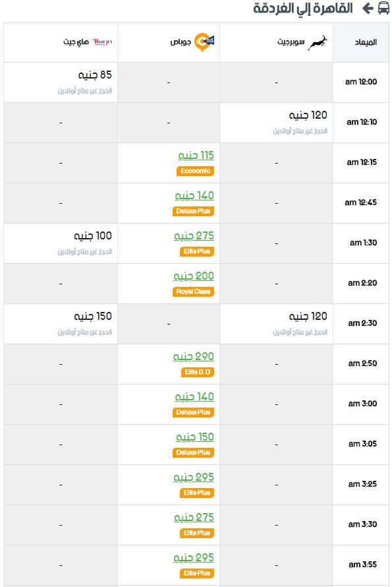Viewport: 392px width, 587px height.
Task: Open the 140 EGP fare at 12:45 am
Action: (x=194, y=195)
